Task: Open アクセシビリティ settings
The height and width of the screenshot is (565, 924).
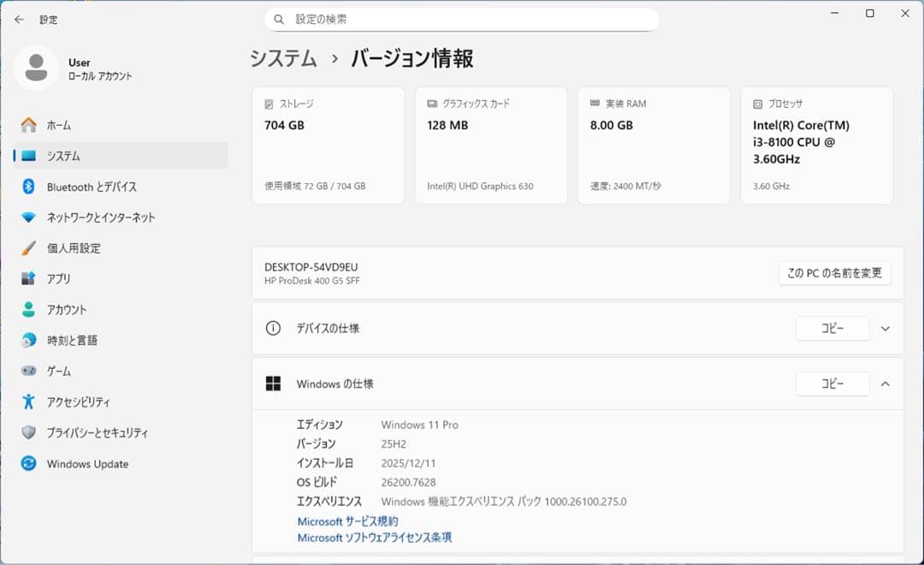Action: point(121,401)
